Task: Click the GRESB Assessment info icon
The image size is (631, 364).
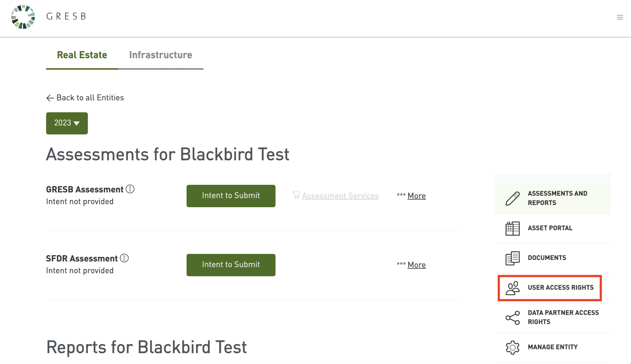Action: pyautogui.click(x=130, y=189)
